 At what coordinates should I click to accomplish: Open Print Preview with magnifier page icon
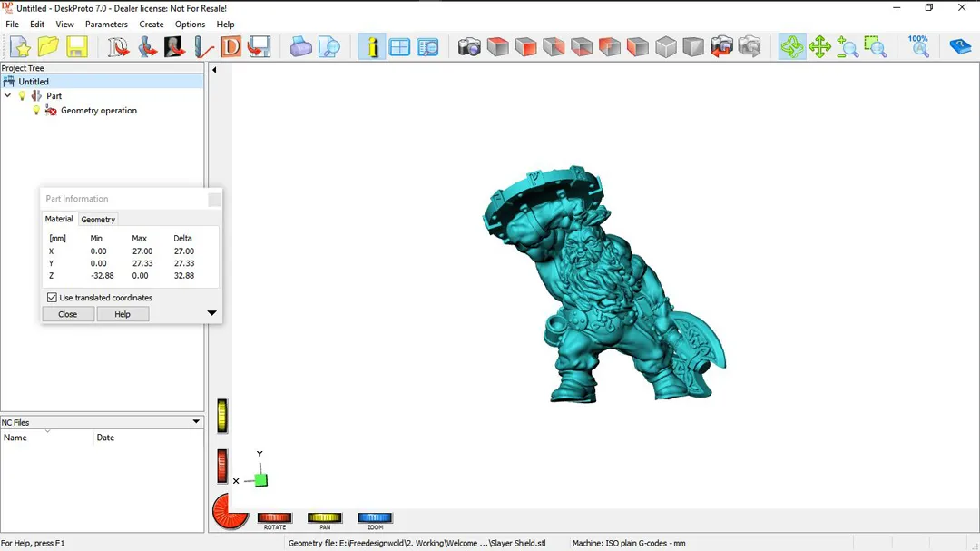pos(328,47)
